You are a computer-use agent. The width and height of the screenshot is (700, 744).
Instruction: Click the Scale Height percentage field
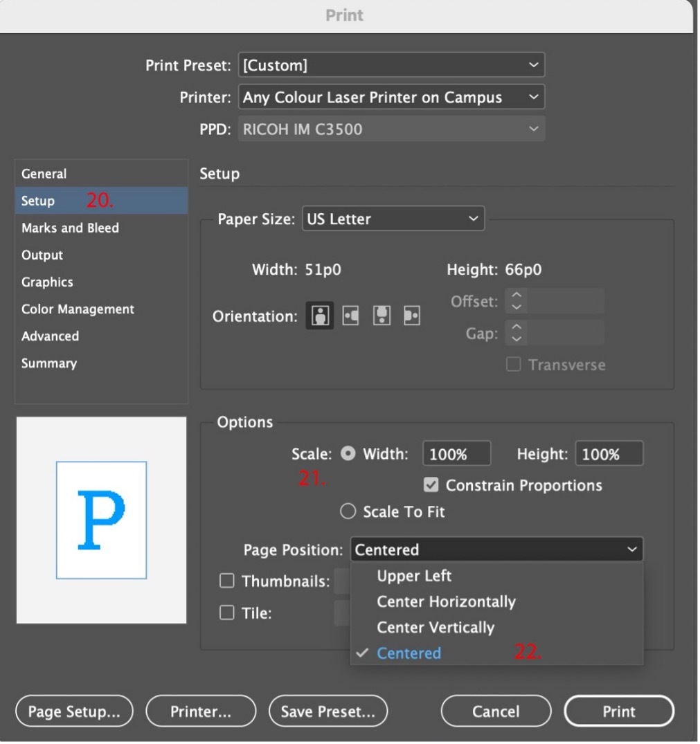coord(609,455)
